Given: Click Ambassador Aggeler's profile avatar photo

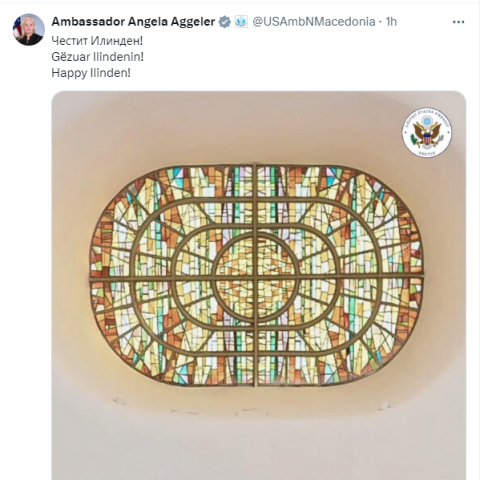Looking at the screenshot, I should 28,29.
